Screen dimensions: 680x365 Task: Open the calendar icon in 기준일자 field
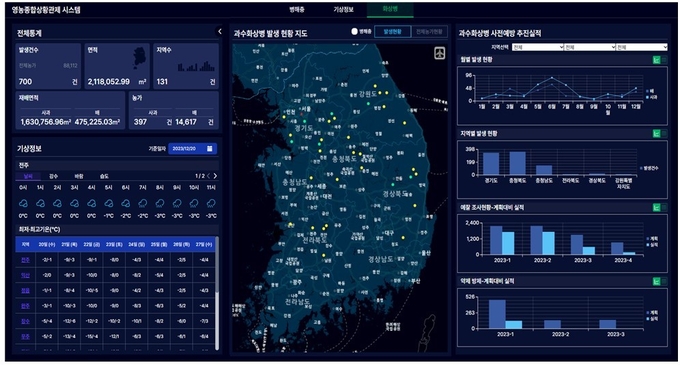(209, 149)
